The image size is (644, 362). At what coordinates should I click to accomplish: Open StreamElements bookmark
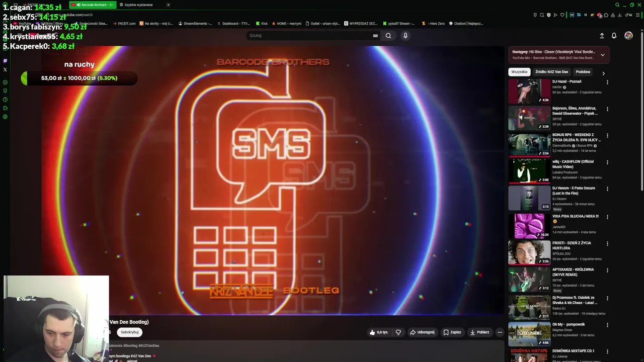tap(195, 24)
